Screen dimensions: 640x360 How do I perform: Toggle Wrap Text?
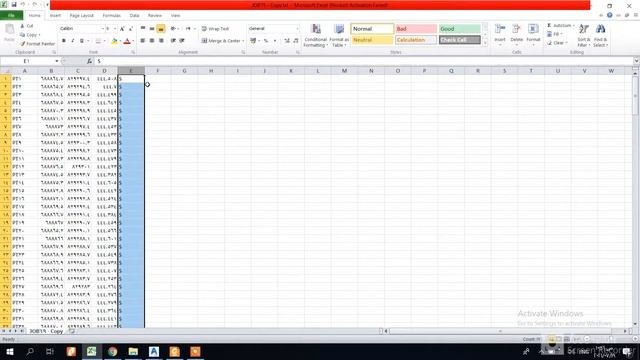point(215,29)
